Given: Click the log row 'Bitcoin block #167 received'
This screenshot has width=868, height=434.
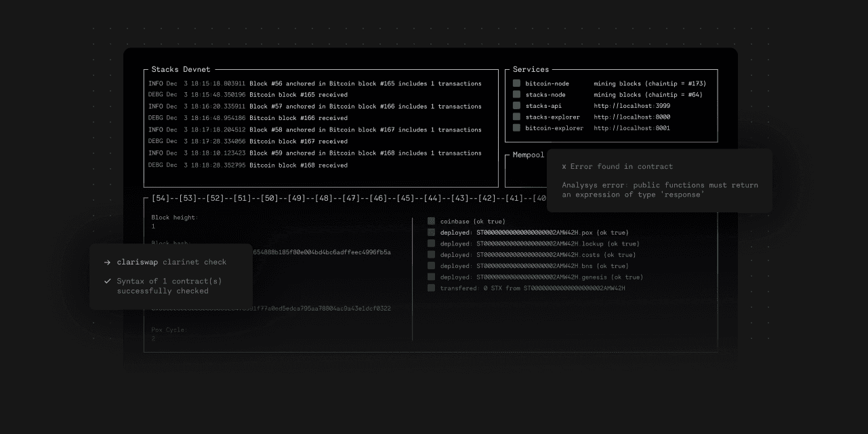Looking at the screenshot, I should 248,142.
